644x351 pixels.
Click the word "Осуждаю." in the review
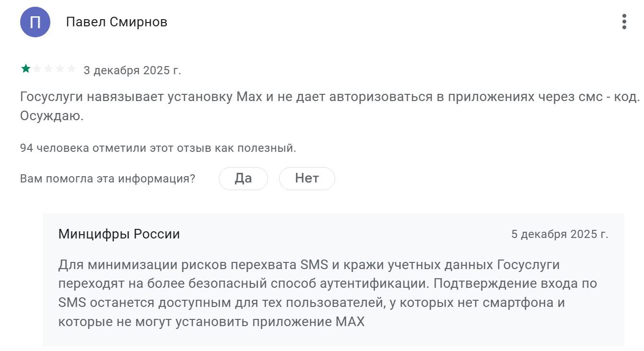click(52, 116)
